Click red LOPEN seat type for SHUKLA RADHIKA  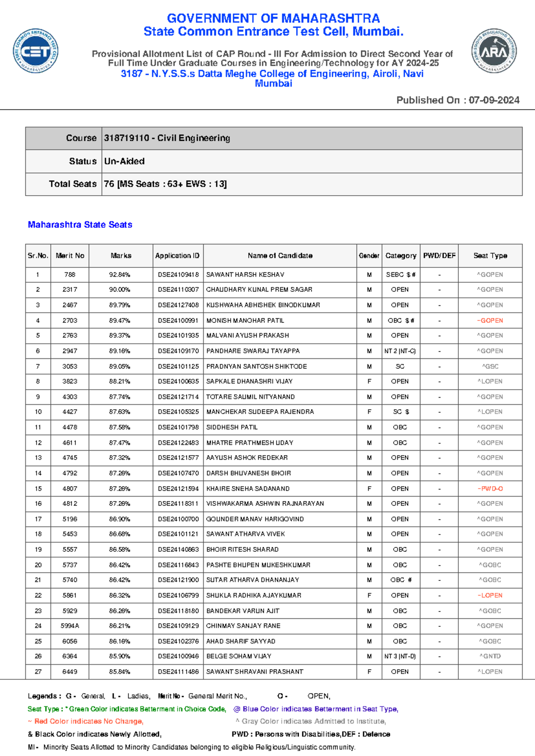point(490,596)
